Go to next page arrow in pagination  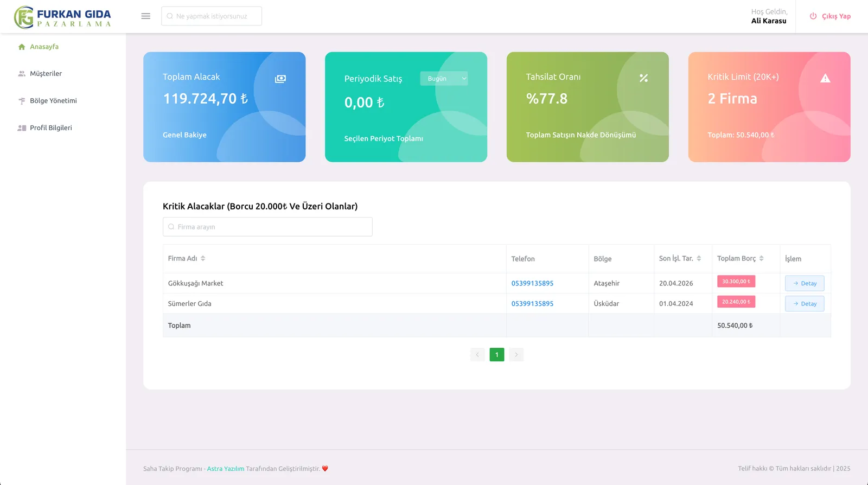pyautogui.click(x=516, y=355)
